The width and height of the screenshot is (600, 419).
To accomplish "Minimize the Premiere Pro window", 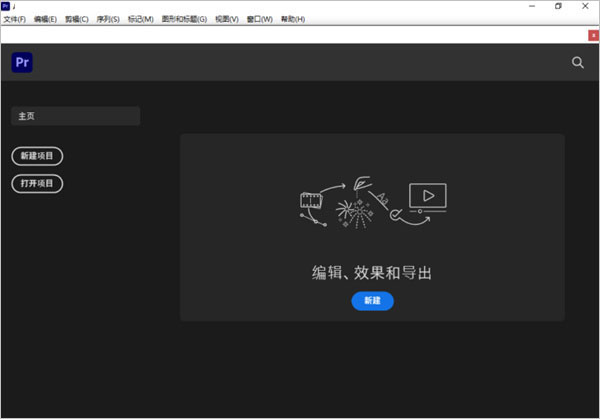I will pyautogui.click(x=529, y=6).
